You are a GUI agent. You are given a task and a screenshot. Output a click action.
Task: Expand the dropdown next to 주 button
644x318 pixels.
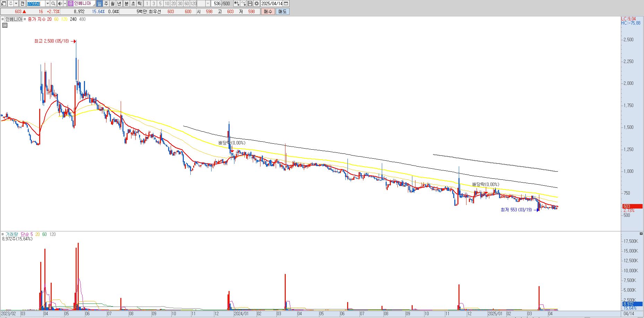[16, 3]
